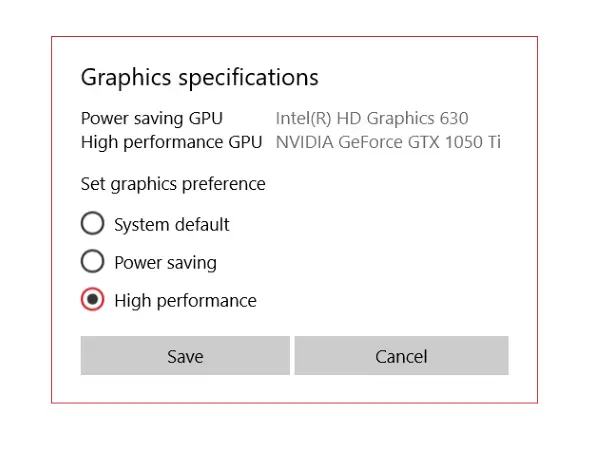Click the 'Graphics specifications' dialog title
This screenshot has height=455, width=600.
coord(200,78)
